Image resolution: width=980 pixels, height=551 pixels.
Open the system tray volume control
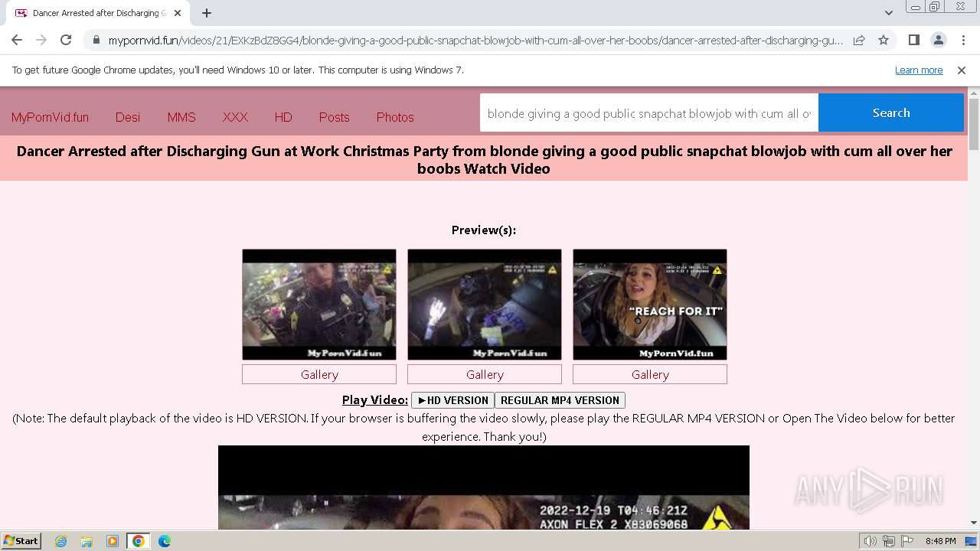click(x=871, y=541)
